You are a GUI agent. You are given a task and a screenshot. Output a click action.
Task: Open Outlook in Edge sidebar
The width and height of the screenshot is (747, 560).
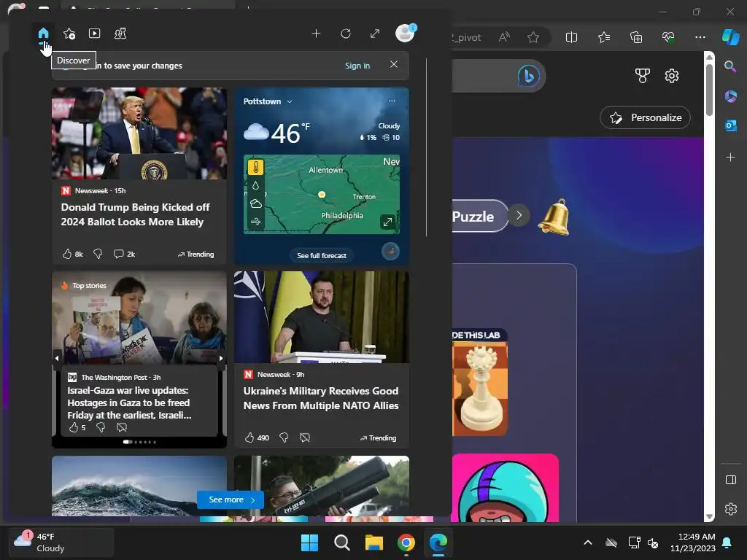coord(730,125)
